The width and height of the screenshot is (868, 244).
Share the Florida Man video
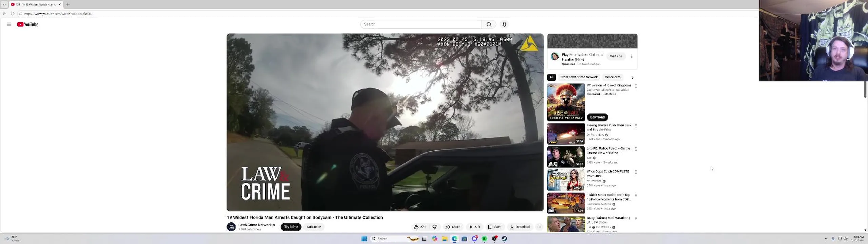point(453,227)
